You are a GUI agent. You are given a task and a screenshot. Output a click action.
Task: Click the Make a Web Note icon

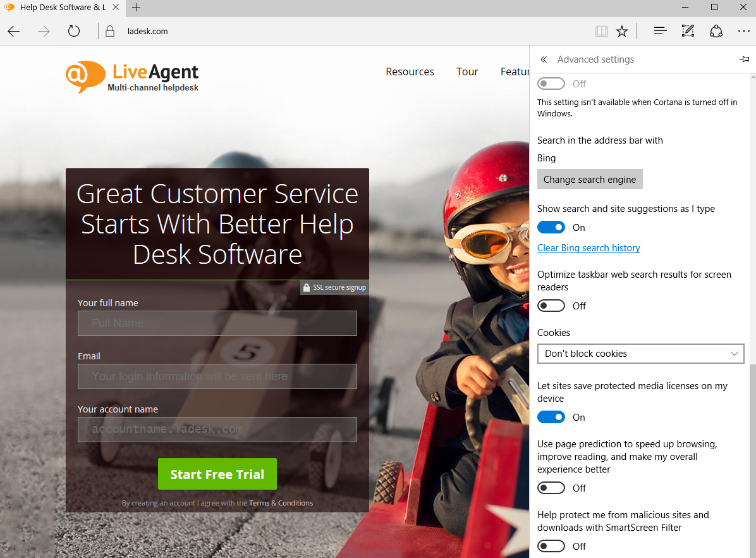(688, 31)
